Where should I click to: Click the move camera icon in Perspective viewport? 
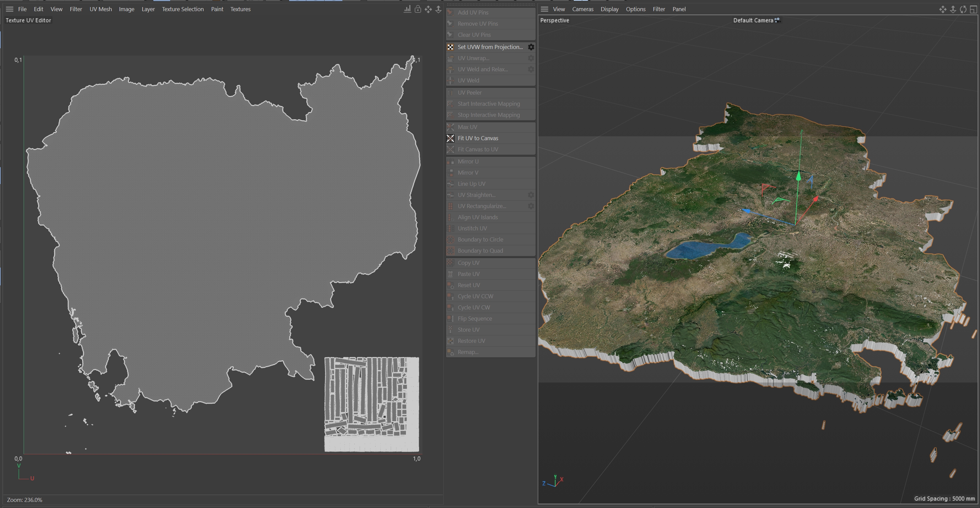[943, 9]
